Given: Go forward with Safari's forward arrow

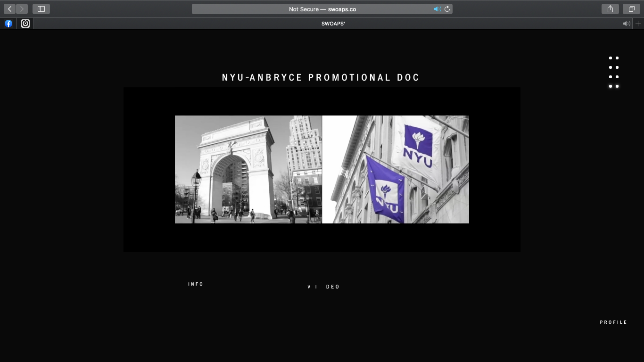Looking at the screenshot, I should [22, 9].
